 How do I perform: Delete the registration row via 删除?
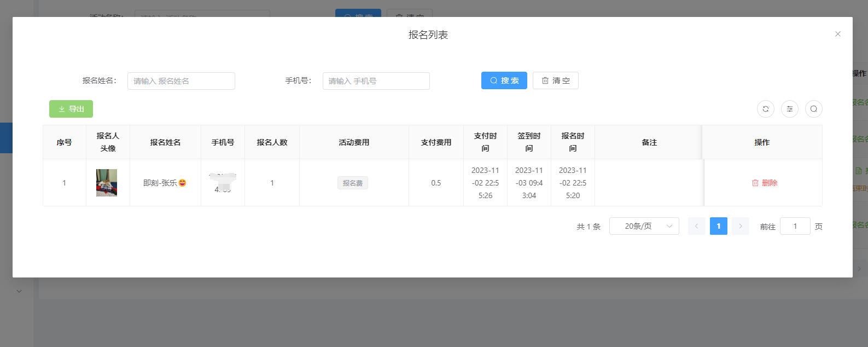point(764,183)
